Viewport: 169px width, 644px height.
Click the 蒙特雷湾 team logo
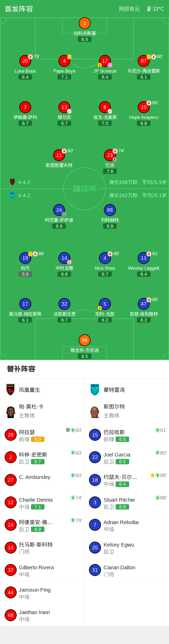[95, 390]
